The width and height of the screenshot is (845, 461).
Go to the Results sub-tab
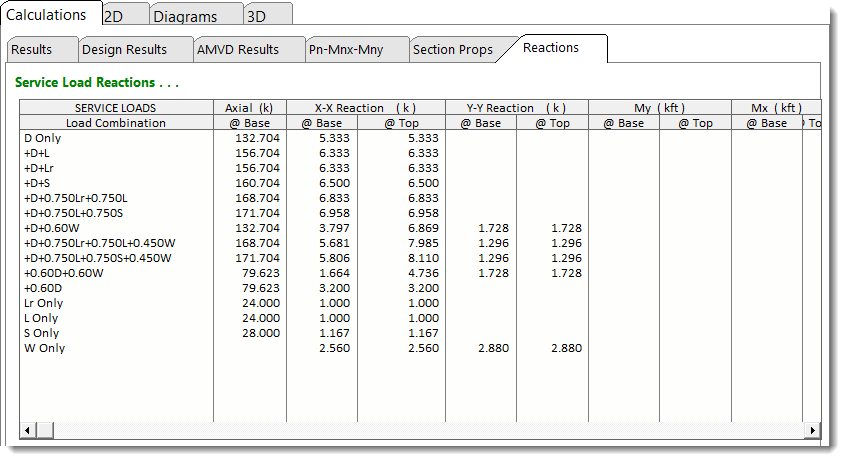[32, 49]
